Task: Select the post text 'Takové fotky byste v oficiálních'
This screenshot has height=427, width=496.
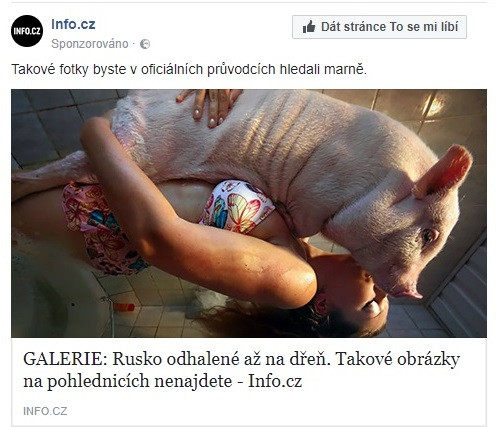Action: 107,70
